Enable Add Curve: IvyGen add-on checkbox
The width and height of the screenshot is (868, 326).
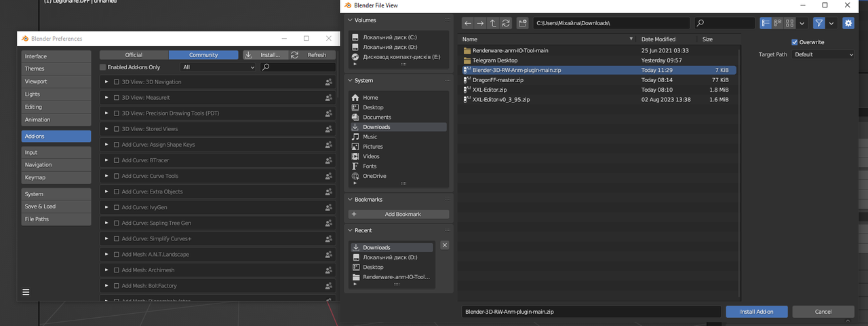tap(117, 207)
